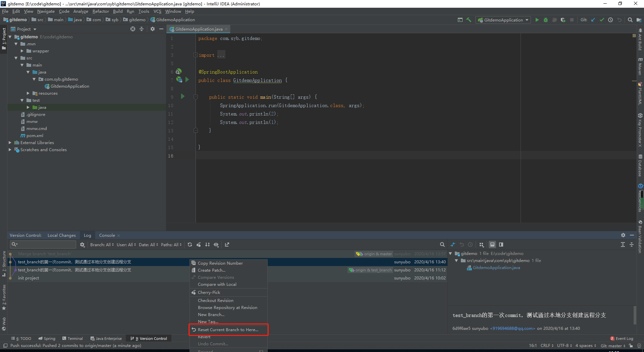The height and width of the screenshot is (352, 644).
Task: Toggle Ant Build tool window
Action: 640,39
